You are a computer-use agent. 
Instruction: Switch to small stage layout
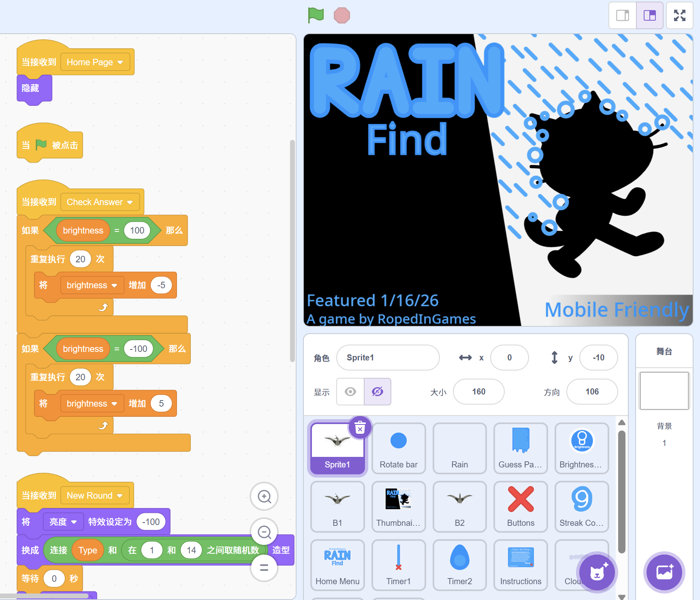point(622,15)
